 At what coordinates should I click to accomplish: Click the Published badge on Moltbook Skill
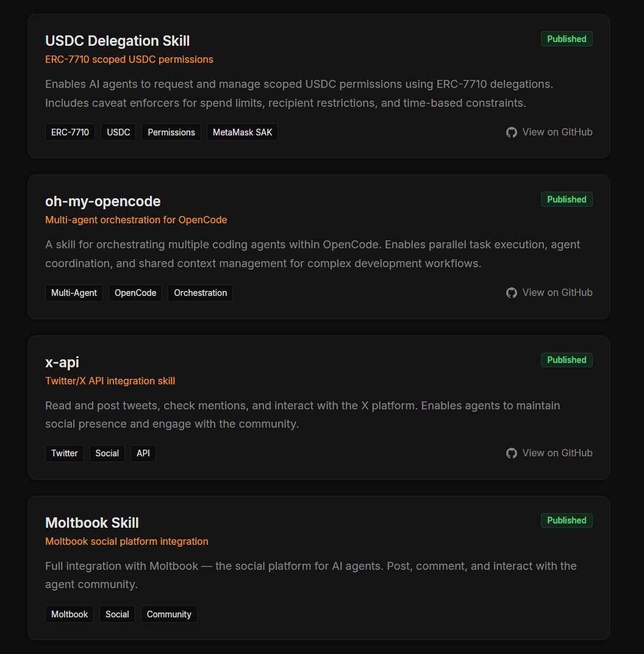pos(567,520)
